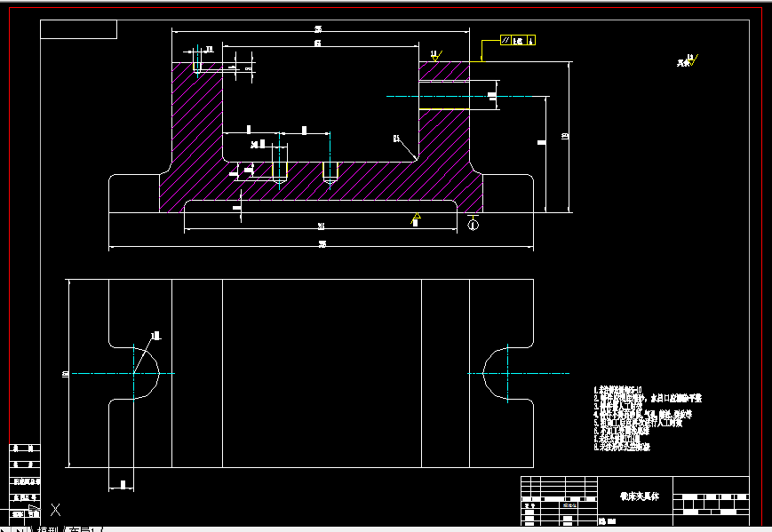This screenshot has width=772, height=532.
Task: Select the small hole at top of left wall
Action: click(x=197, y=67)
